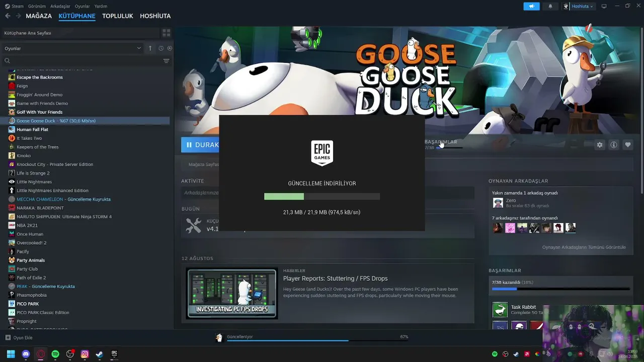644x362 pixels.
Task: Show game info with the info icon
Action: (614, 145)
